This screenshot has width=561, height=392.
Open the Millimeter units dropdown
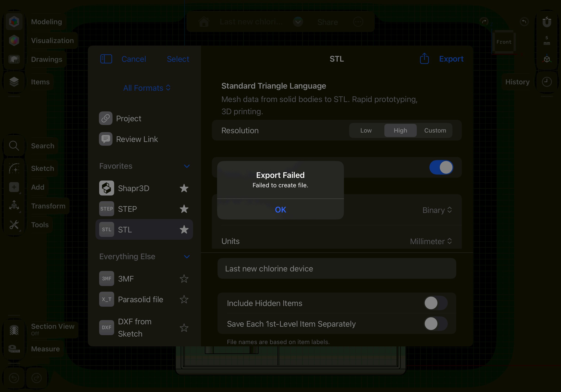point(431,241)
